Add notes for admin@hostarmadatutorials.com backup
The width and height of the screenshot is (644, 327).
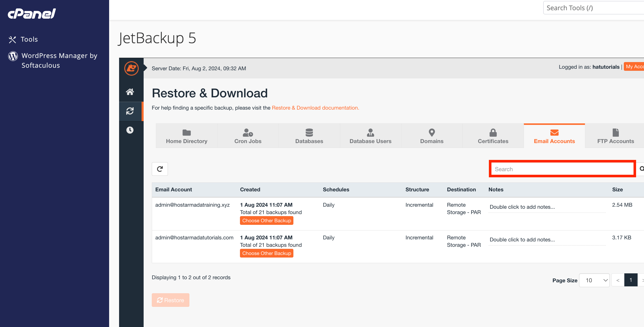pos(547,240)
